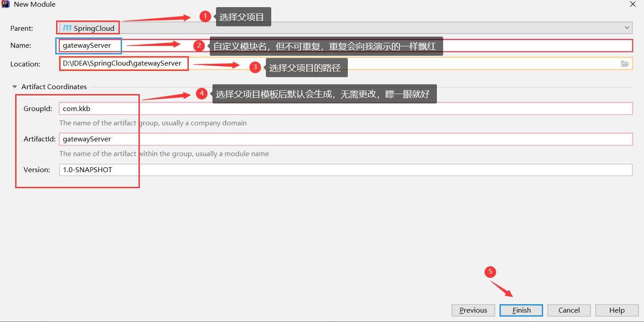Screen dimensions: 644x322
Task: Click the IntelliJ icon in the title bar
Action: [5, 4]
